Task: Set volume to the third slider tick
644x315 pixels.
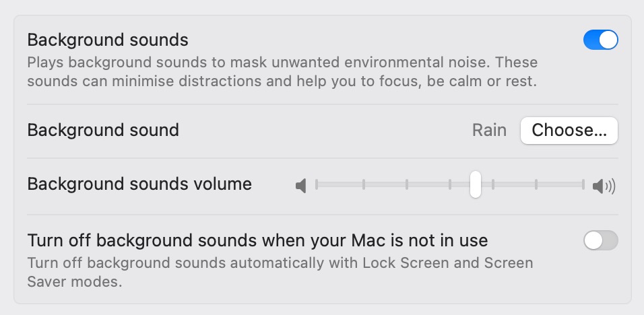Action: point(407,184)
